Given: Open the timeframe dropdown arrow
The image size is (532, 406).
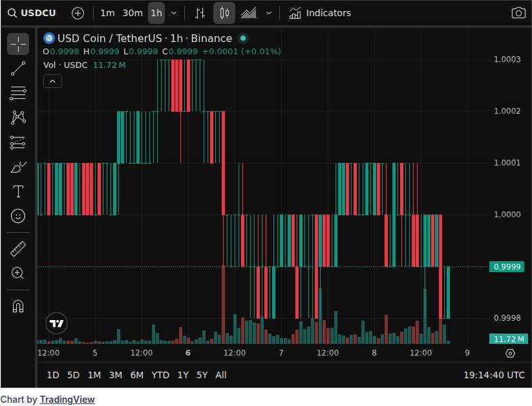Looking at the screenshot, I should (x=174, y=14).
